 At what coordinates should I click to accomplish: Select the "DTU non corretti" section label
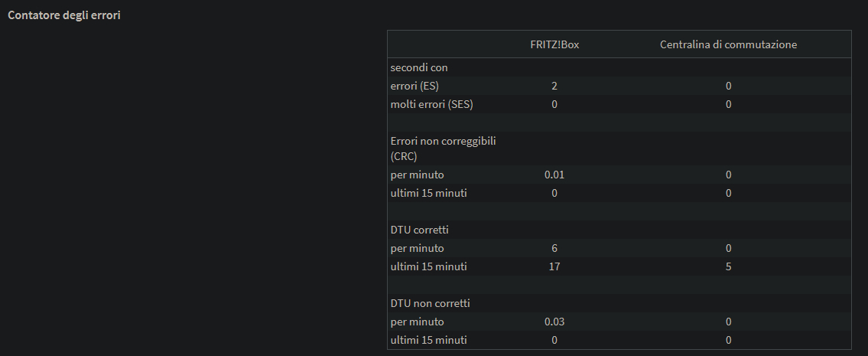point(430,303)
